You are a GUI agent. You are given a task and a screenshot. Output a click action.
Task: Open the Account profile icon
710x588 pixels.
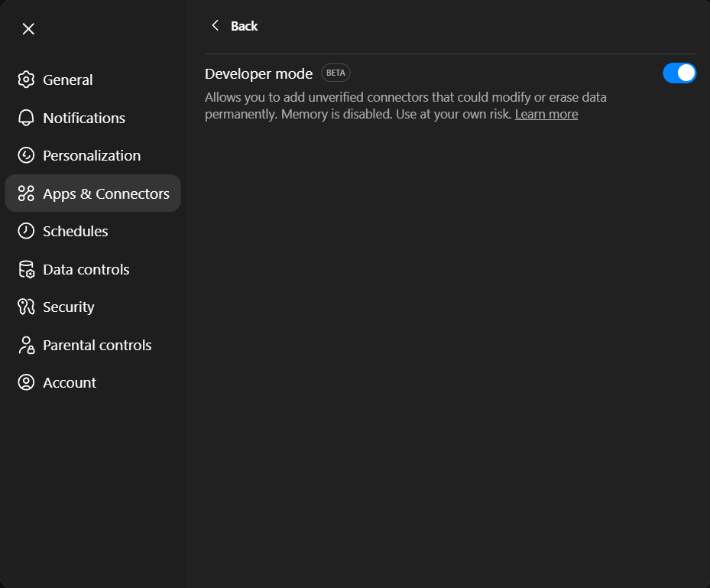tap(27, 382)
